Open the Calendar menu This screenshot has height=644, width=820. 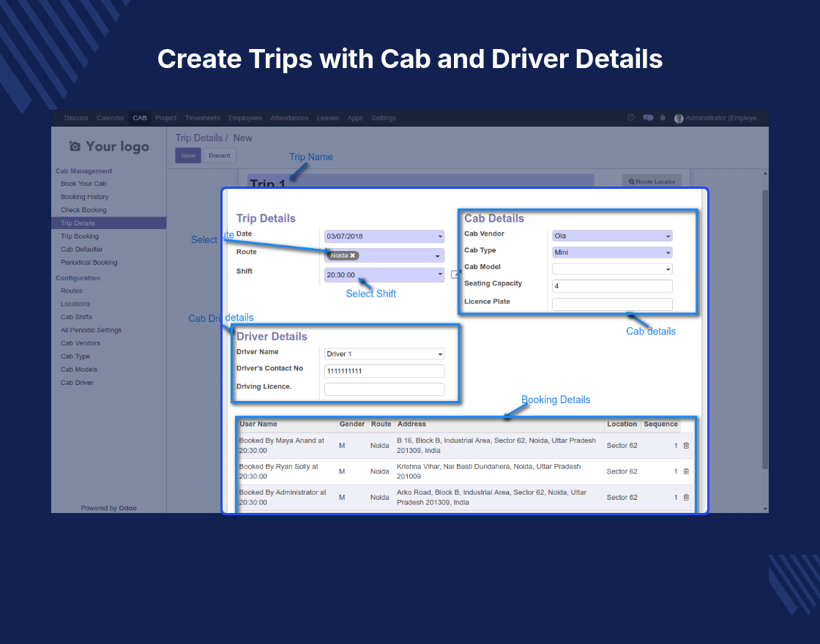(111, 118)
